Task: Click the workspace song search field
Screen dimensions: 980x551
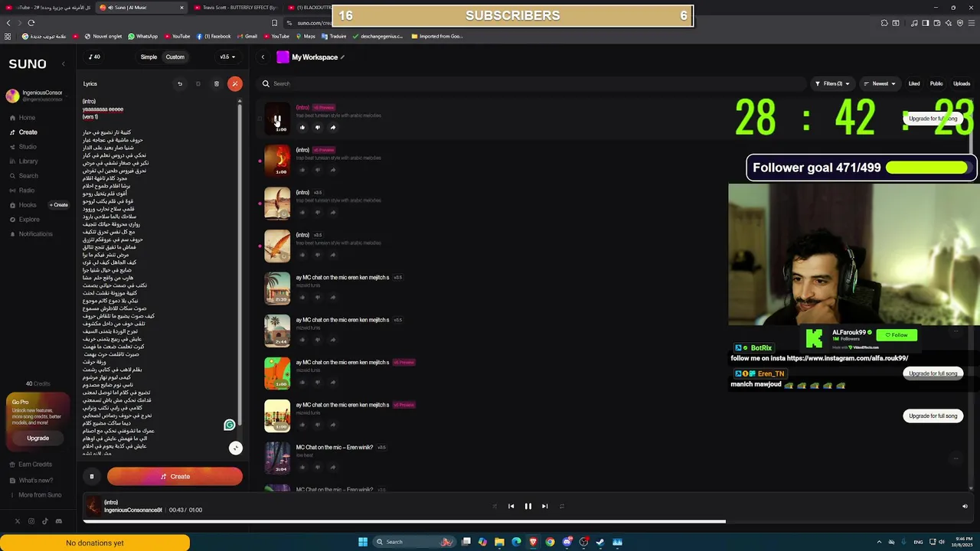Action: click(x=532, y=84)
